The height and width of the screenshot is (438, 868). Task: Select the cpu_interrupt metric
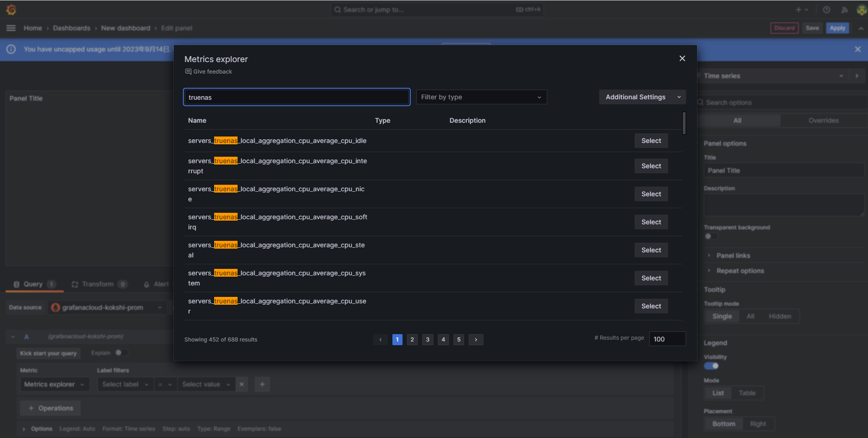point(651,166)
